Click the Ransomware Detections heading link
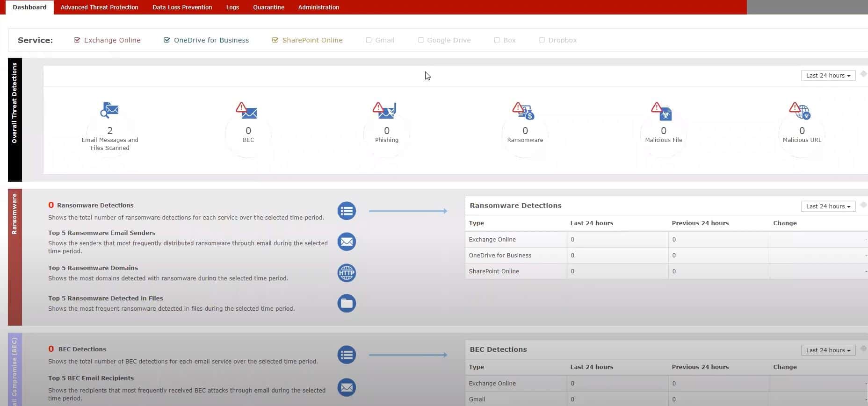Image resolution: width=868 pixels, height=406 pixels. click(95, 205)
